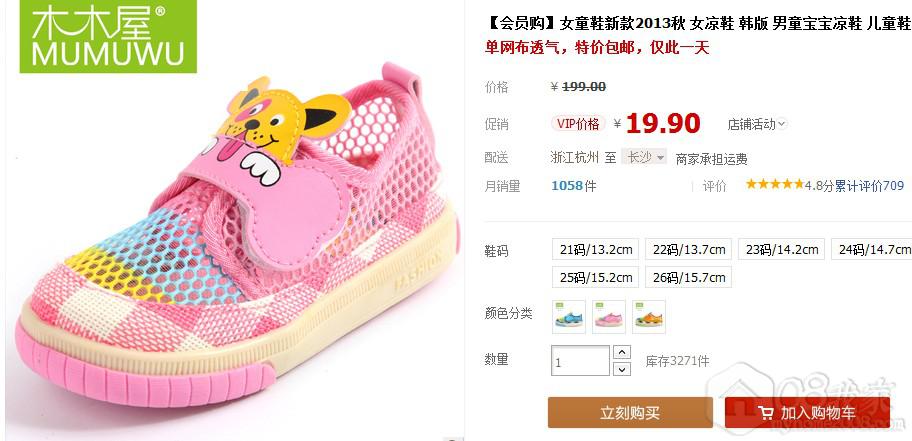The height and width of the screenshot is (441, 912).
Task: Select shoe size 22码/13.7cm
Action: (x=689, y=250)
